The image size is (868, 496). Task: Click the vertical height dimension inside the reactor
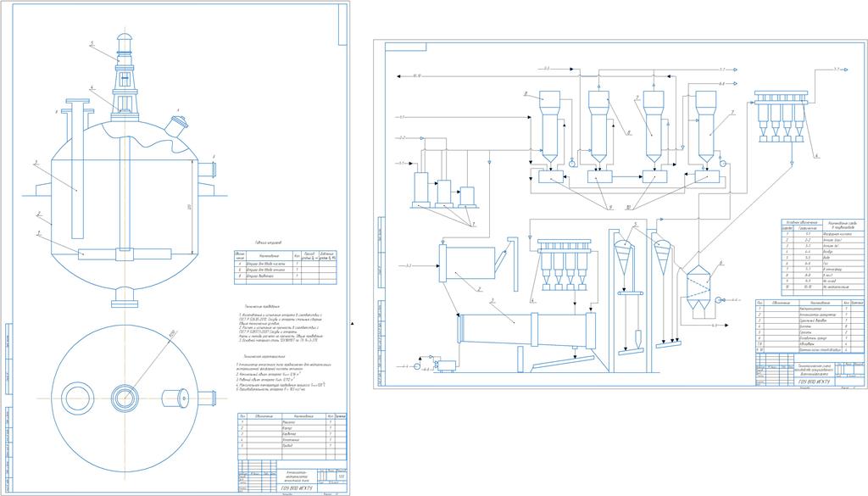(192, 207)
